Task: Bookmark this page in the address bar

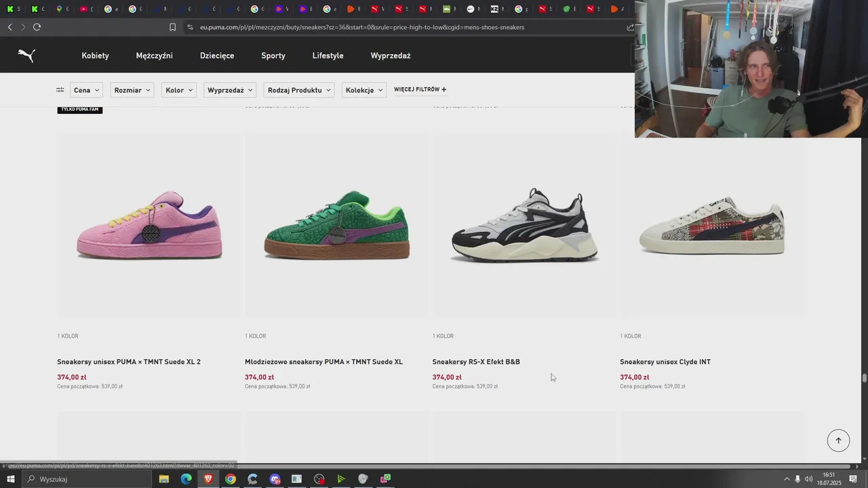Action: point(172,27)
